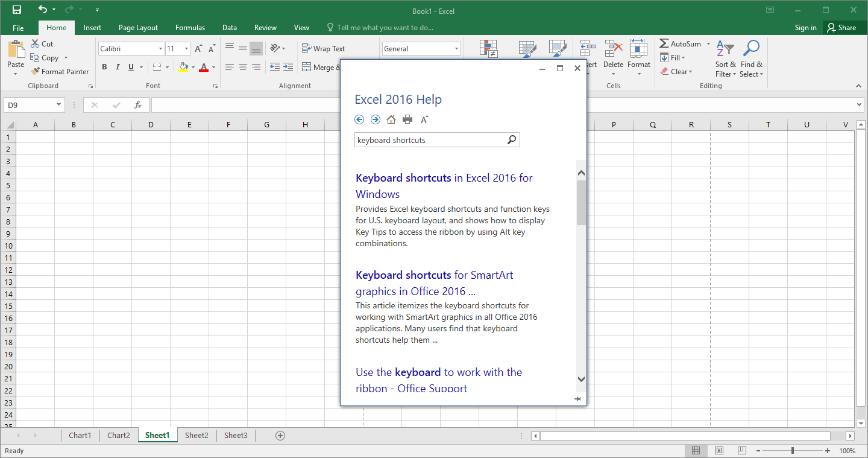Screen dimensions: 868x458
Task: Click the Help search magnifier icon
Action: (512, 140)
